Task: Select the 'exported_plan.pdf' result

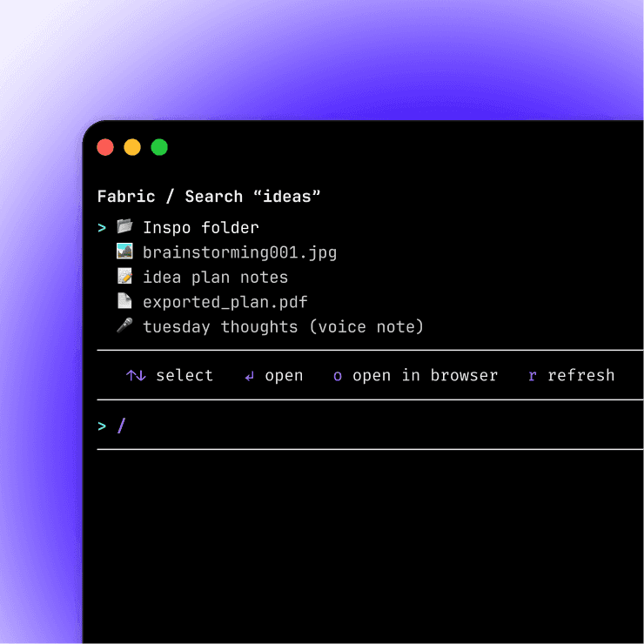Action: (225, 302)
